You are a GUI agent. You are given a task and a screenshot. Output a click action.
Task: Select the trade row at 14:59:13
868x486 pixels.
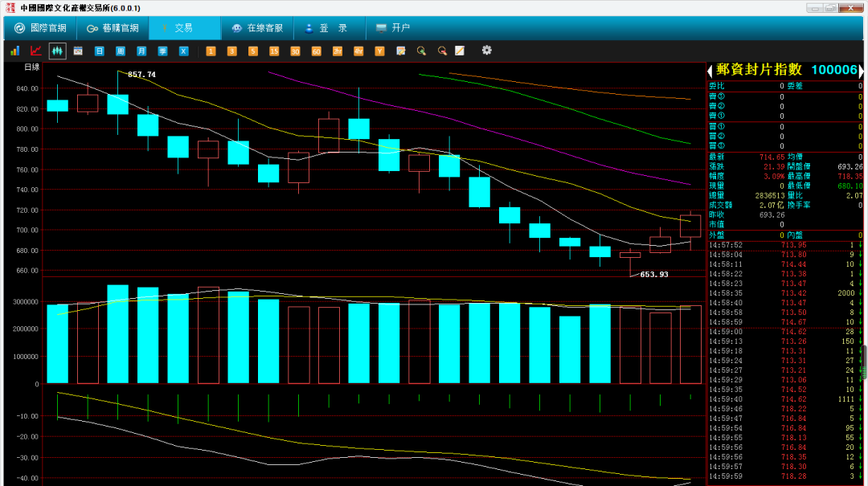pyautogui.click(x=785, y=341)
